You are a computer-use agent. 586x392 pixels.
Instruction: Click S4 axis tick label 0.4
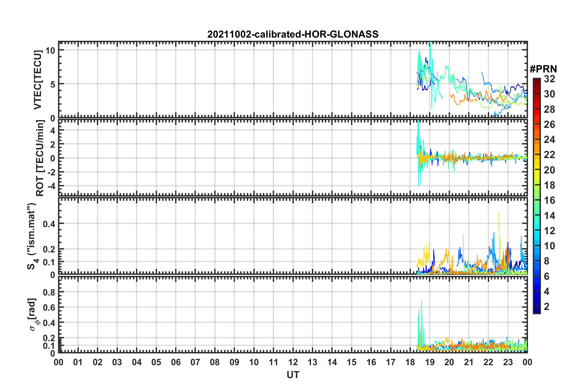pyautogui.click(x=49, y=224)
